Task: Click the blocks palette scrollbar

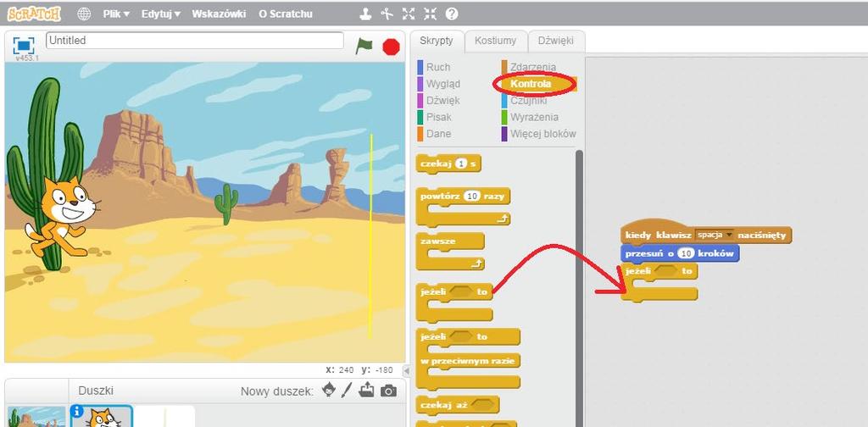Action: click(579, 287)
